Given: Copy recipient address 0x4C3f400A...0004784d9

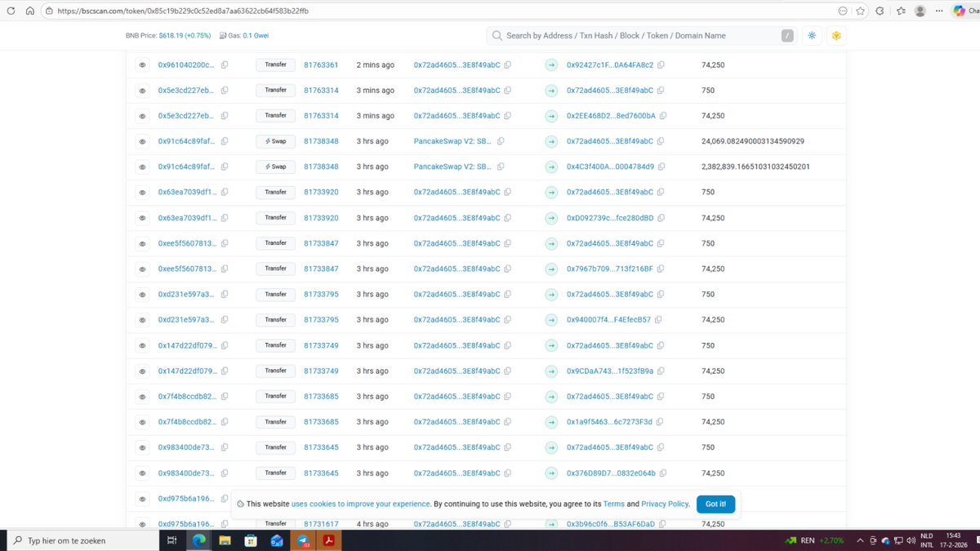Looking at the screenshot, I should point(661,167).
